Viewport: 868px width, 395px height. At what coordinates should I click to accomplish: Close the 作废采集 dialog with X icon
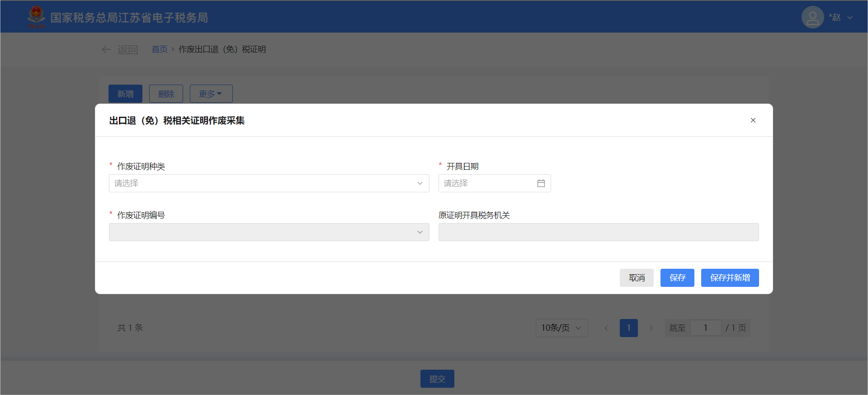[753, 120]
